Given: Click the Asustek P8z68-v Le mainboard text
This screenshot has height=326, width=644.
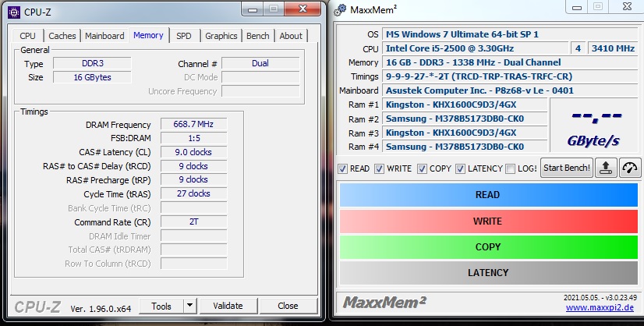Looking at the screenshot, I should point(479,90).
